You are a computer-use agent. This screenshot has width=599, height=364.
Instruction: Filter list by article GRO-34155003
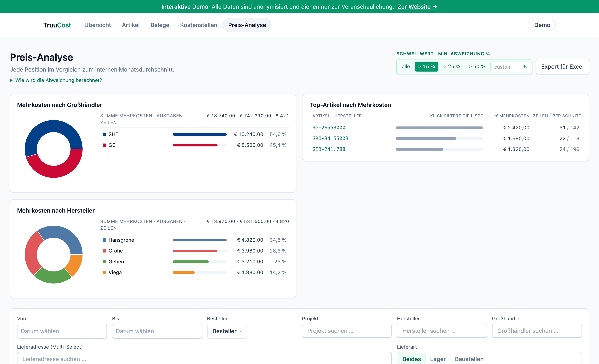330,139
